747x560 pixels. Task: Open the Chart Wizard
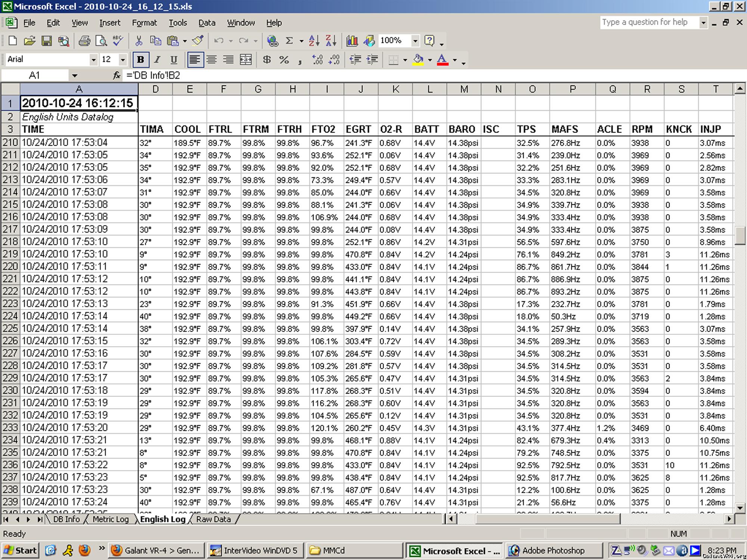352,41
